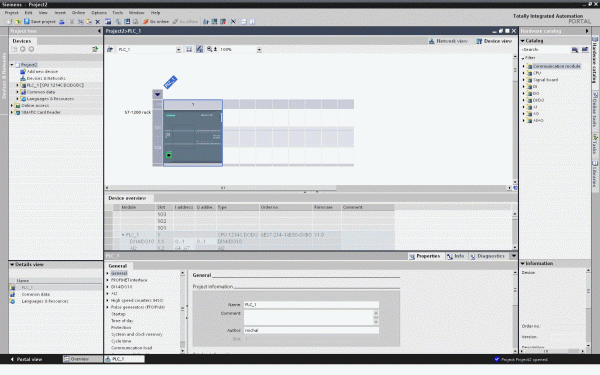The image size is (600, 375).
Task: Expand the CPU folder in hardware catalog
Action: click(524, 73)
